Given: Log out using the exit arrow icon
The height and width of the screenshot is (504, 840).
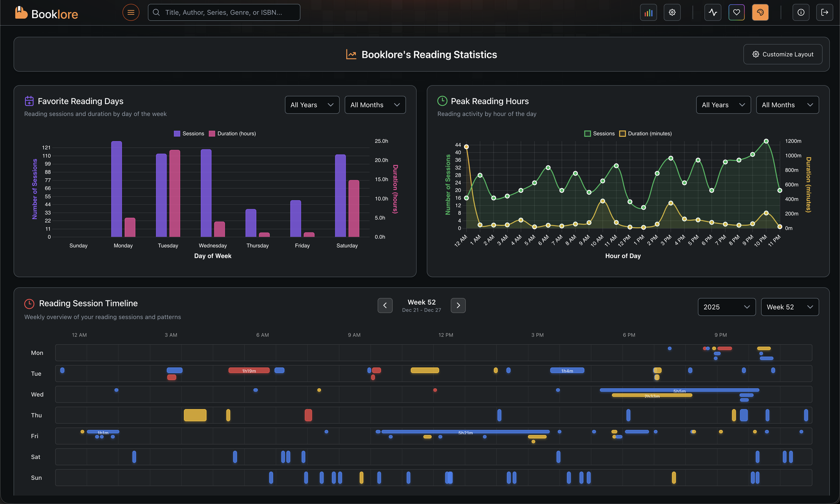Looking at the screenshot, I should [x=825, y=13].
